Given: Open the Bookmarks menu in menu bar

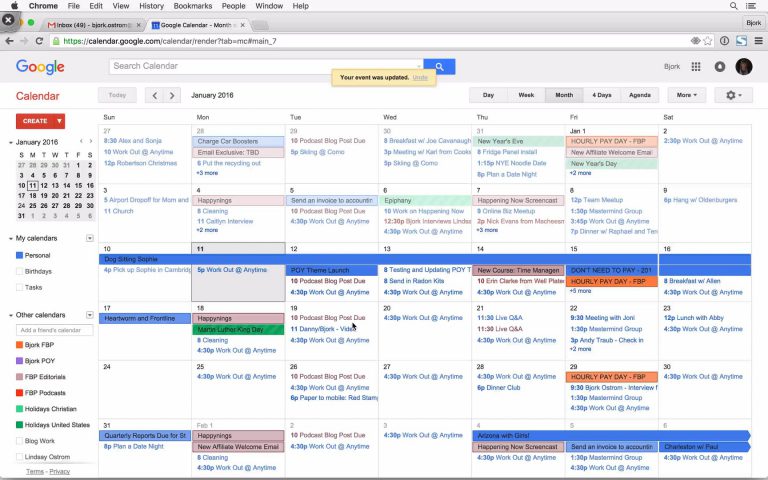Looking at the screenshot, I should point(192,6).
